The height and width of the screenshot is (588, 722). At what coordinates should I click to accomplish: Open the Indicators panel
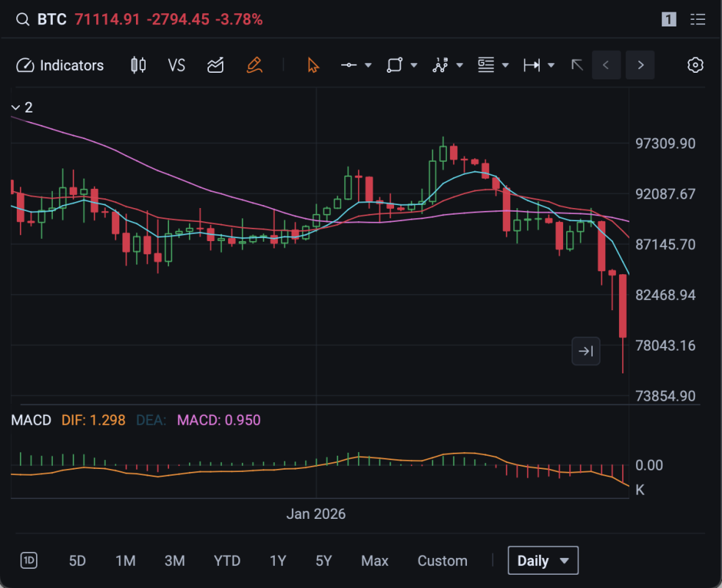click(x=60, y=65)
